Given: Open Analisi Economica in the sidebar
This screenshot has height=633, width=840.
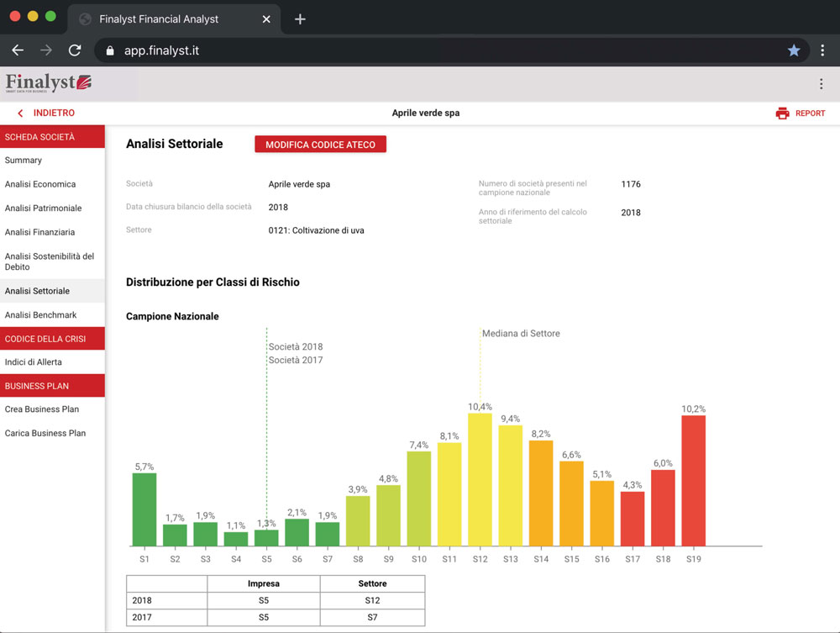Looking at the screenshot, I should (x=40, y=184).
